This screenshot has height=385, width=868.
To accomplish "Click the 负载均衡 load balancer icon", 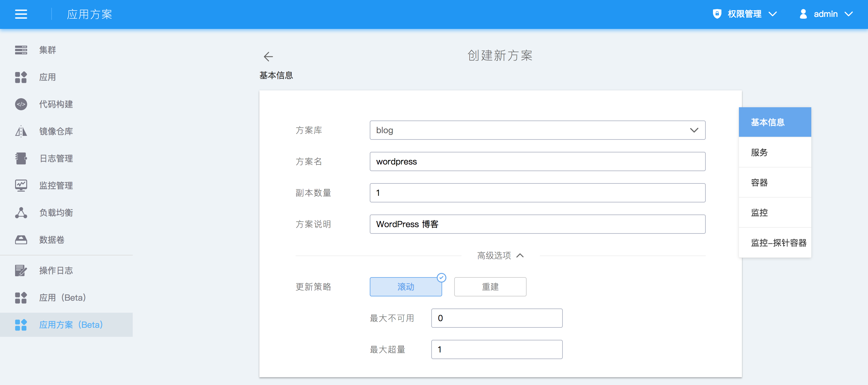I will pyautogui.click(x=21, y=213).
